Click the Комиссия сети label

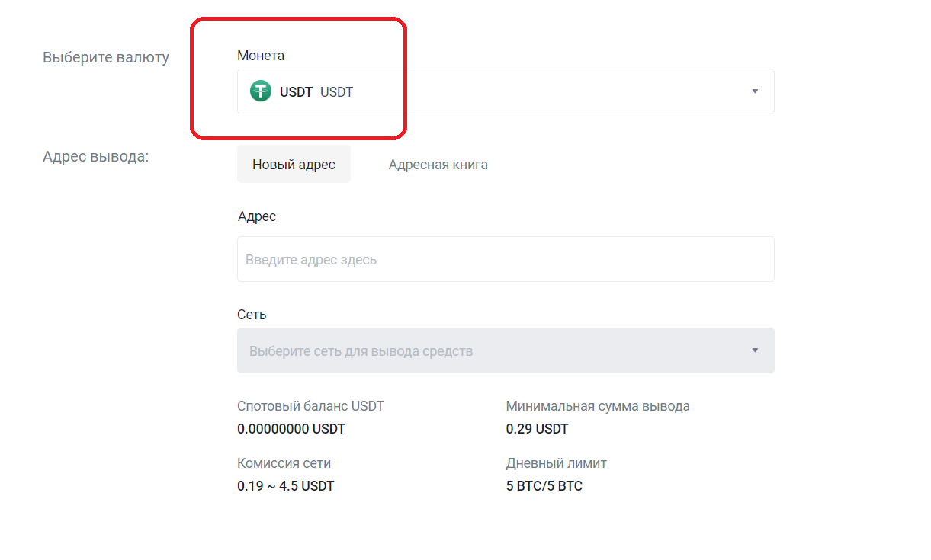pos(284,463)
